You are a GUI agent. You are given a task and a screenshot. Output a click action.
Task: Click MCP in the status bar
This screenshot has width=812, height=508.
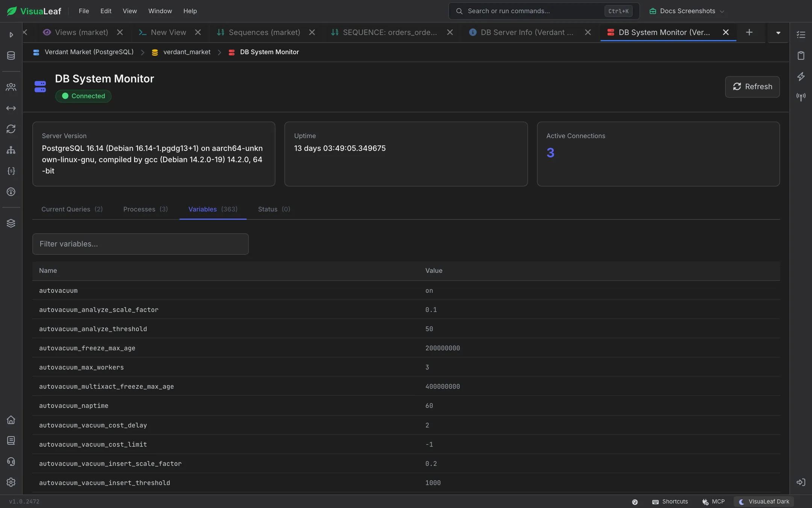713,502
